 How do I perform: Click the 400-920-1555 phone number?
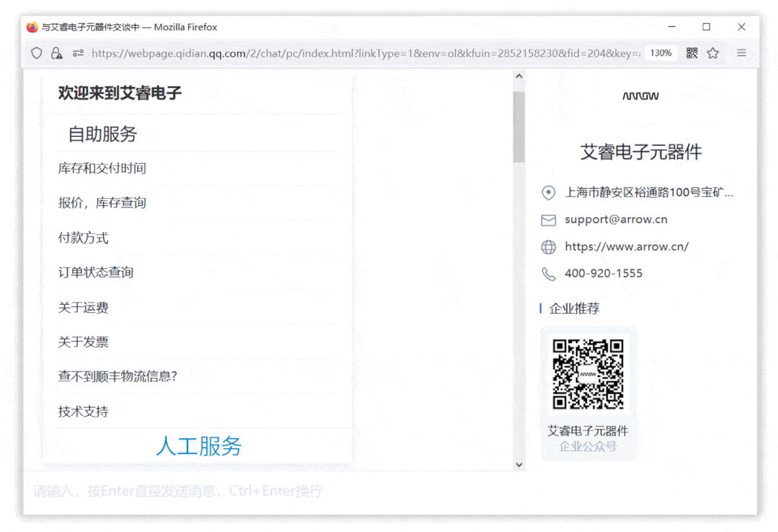coord(604,273)
